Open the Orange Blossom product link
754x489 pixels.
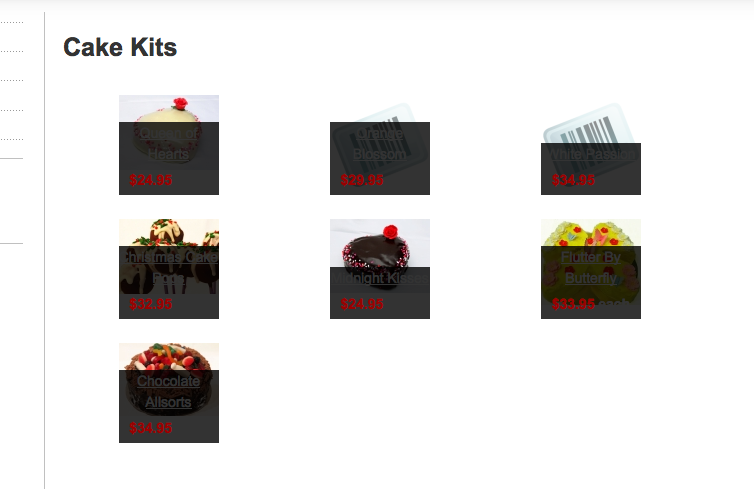coord(379,143)
